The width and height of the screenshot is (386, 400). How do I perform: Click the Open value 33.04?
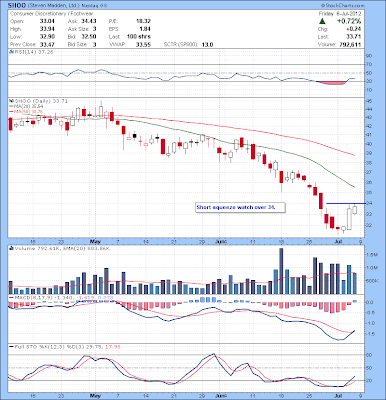pos(47,21)
